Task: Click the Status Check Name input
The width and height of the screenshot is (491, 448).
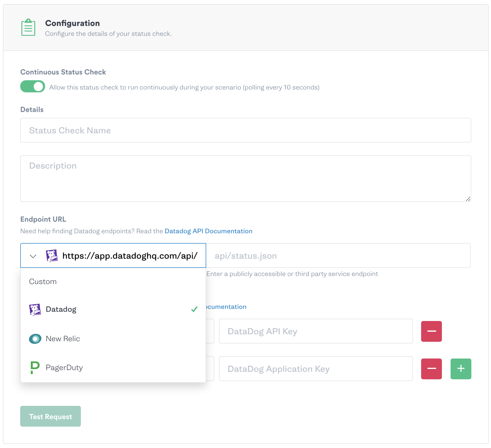Action: click(245, 130)
